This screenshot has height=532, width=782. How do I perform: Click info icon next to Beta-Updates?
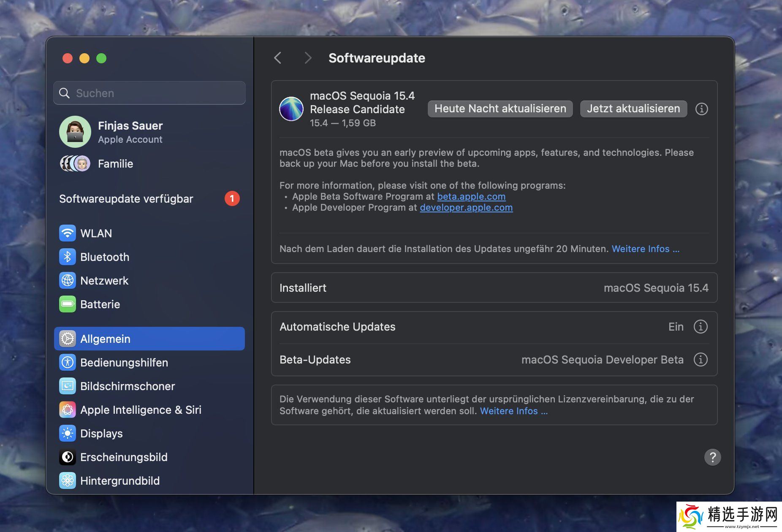(701, 359)
